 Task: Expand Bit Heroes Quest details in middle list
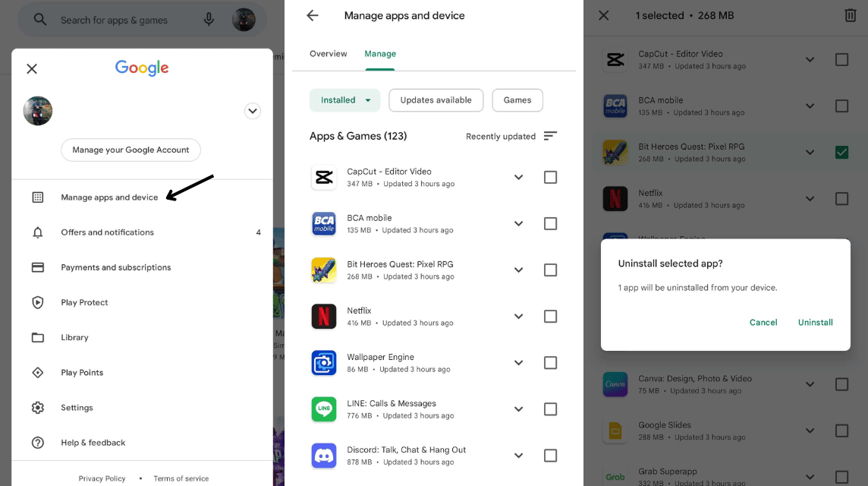click(x=519, y=270)
